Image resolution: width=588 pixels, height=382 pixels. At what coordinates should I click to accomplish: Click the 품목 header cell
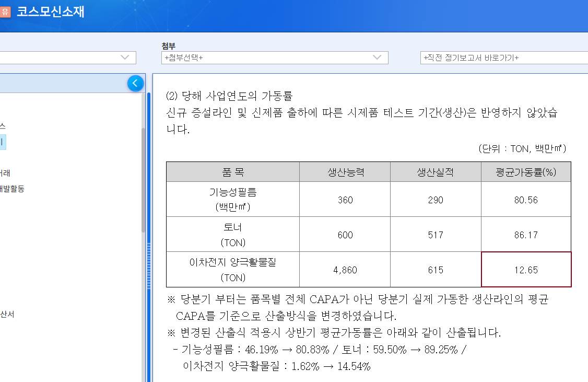click(232, 172)
